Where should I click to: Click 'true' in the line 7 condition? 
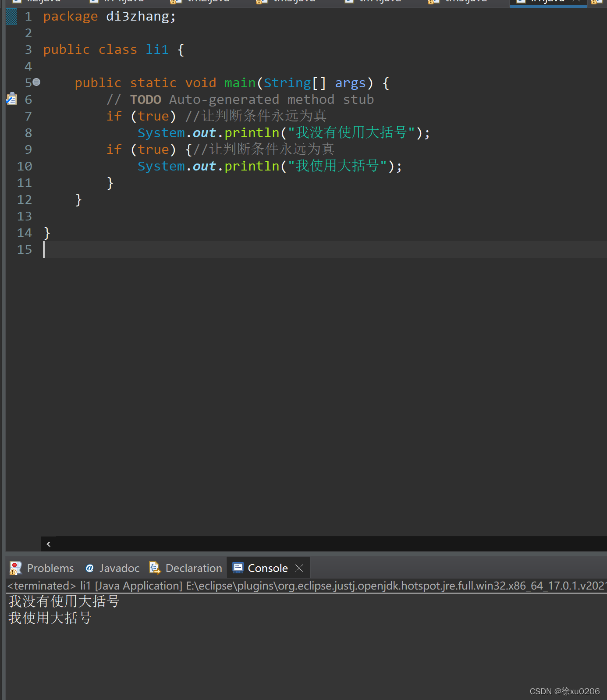coord(153,116)
